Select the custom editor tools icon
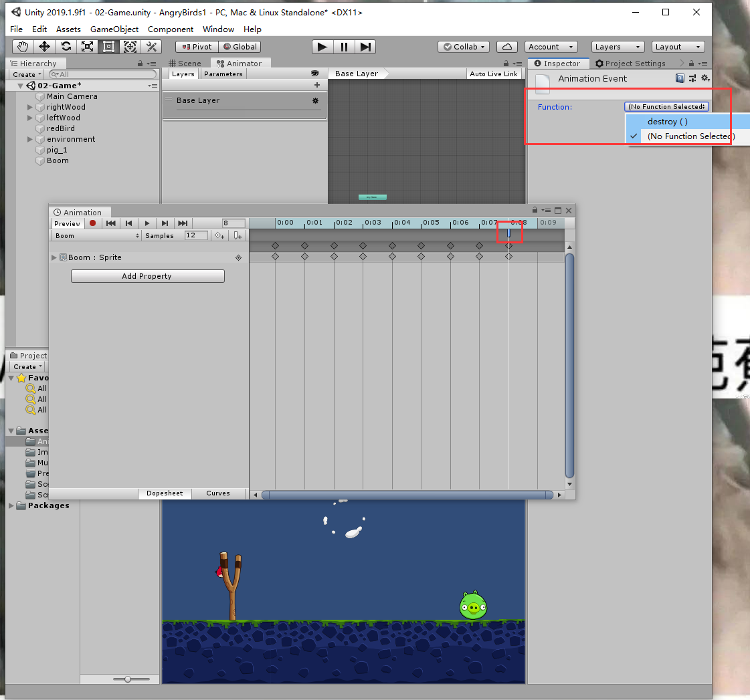Image resolution: width=750 pixels, height=700 pixels. click(152, 46)
